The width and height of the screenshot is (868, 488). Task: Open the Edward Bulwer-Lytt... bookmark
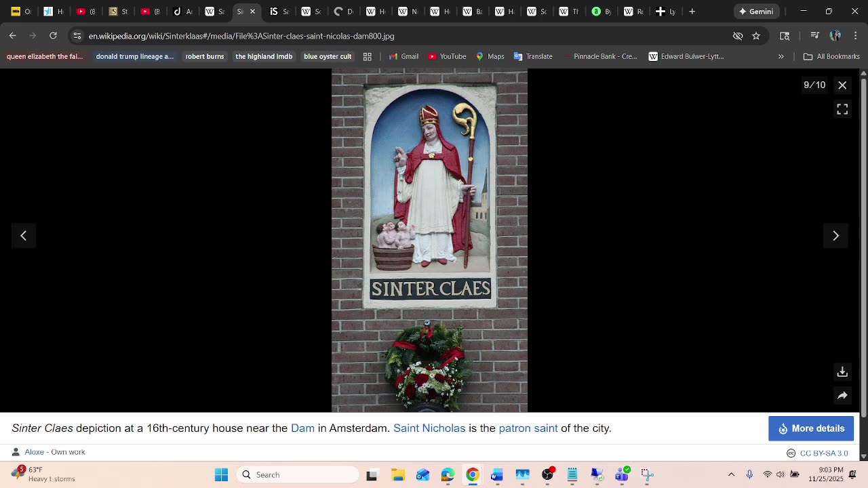[686, 56]
